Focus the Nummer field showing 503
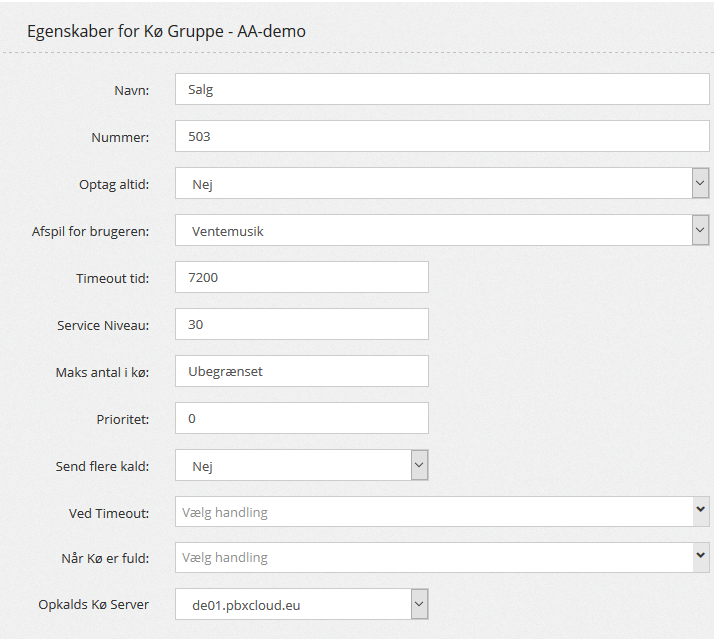 click(x=441, y=136)
